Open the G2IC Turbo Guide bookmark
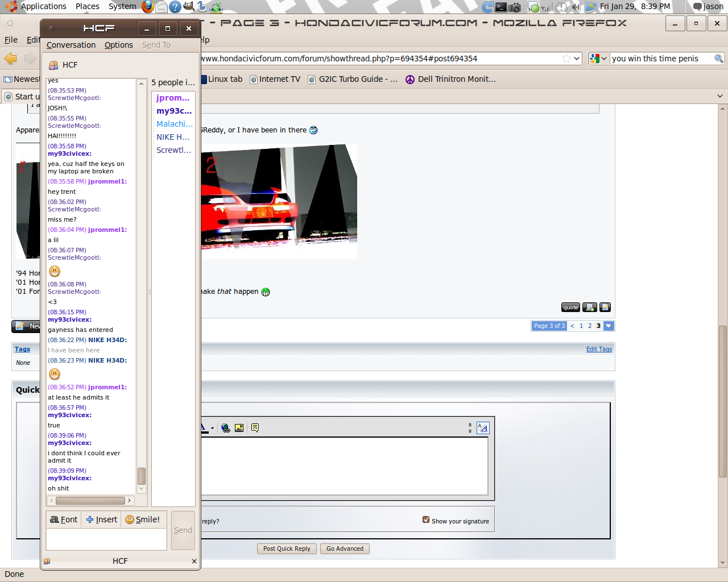 [x=353, y=79]
